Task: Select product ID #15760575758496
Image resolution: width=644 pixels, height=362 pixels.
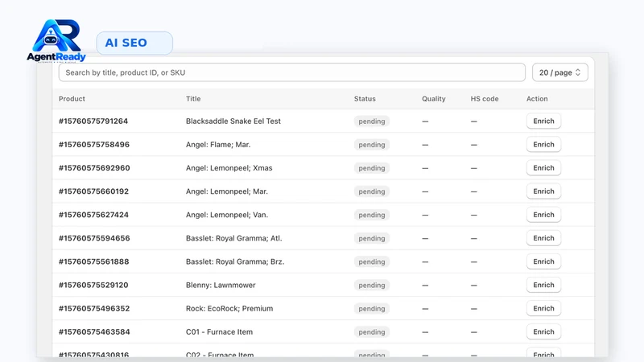Action: [94, 145]
